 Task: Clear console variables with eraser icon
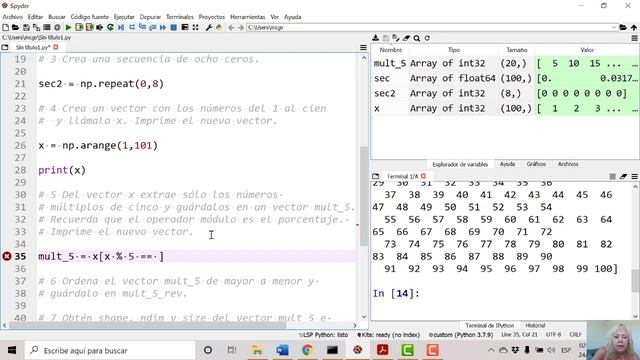click(623, 176)
